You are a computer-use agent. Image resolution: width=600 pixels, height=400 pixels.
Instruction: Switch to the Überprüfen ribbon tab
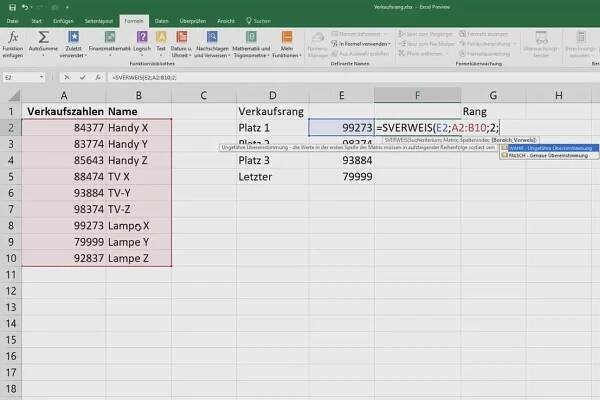[193, 19]
